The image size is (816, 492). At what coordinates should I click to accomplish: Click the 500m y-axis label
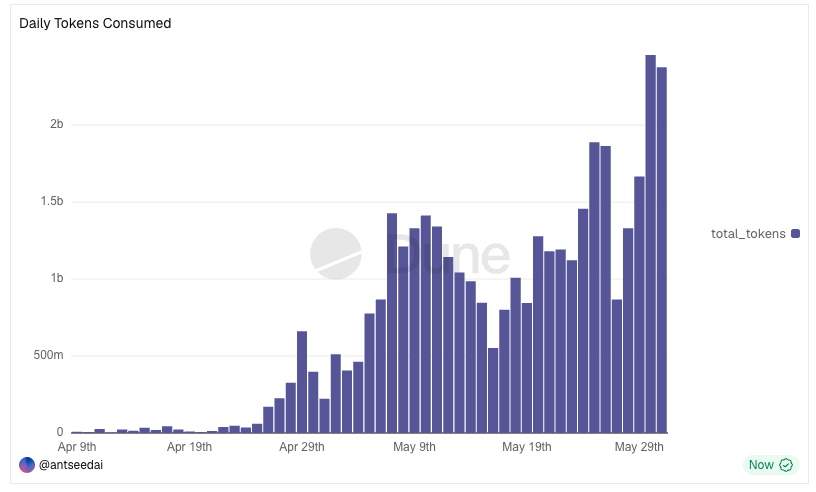coord(48,355)
